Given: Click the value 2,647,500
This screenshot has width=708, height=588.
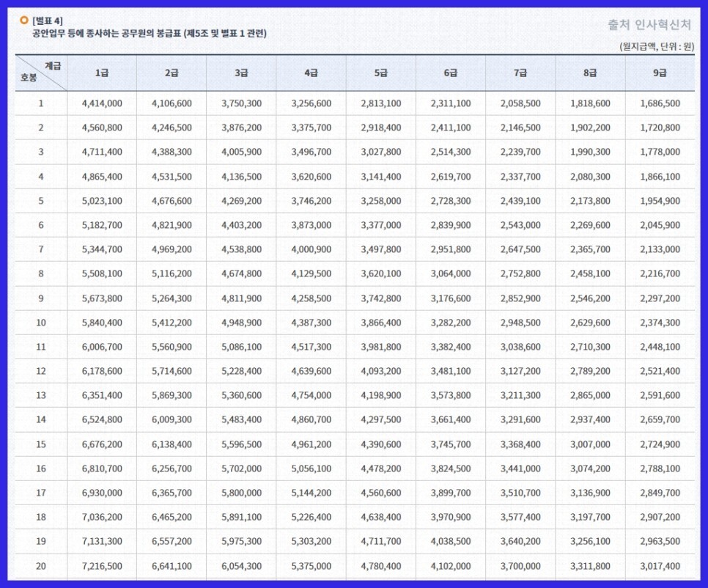Looking at the screenshot, I should (x=520, y=249).
